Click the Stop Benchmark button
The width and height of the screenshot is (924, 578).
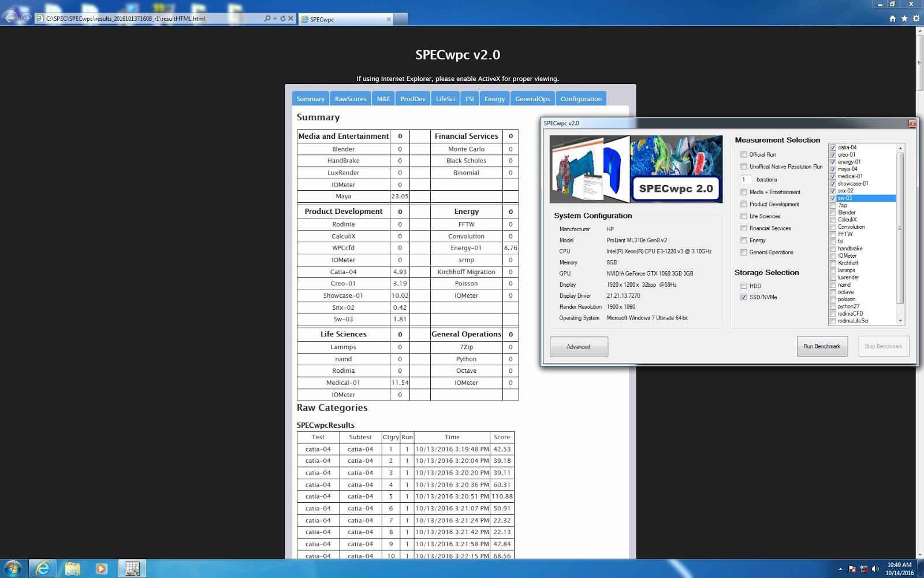[x=884, y=346]
